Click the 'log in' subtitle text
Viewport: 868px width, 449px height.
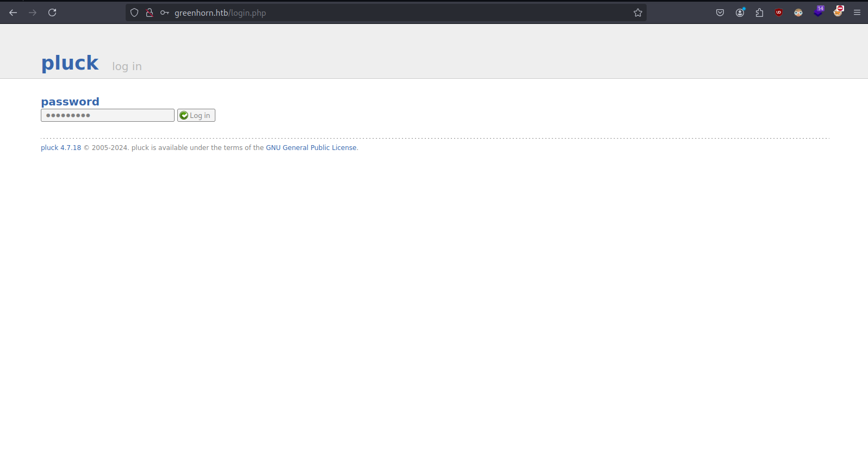coord(127,66)
